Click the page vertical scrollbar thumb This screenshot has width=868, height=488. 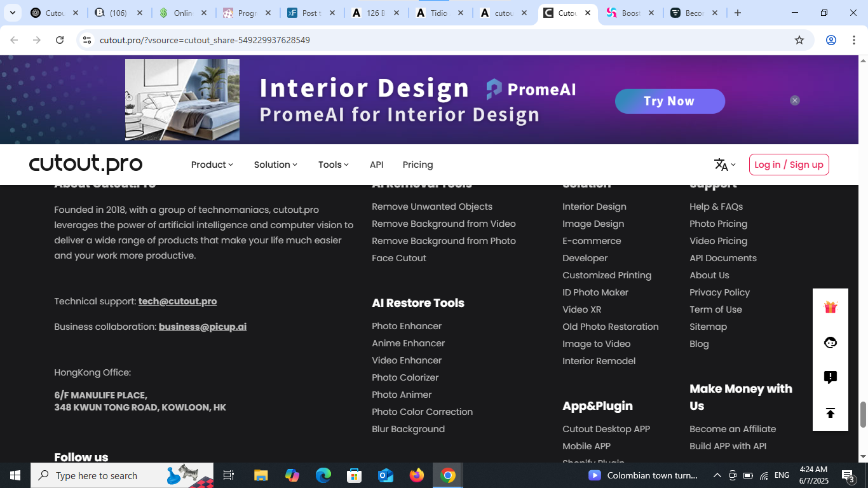[863, 415]
